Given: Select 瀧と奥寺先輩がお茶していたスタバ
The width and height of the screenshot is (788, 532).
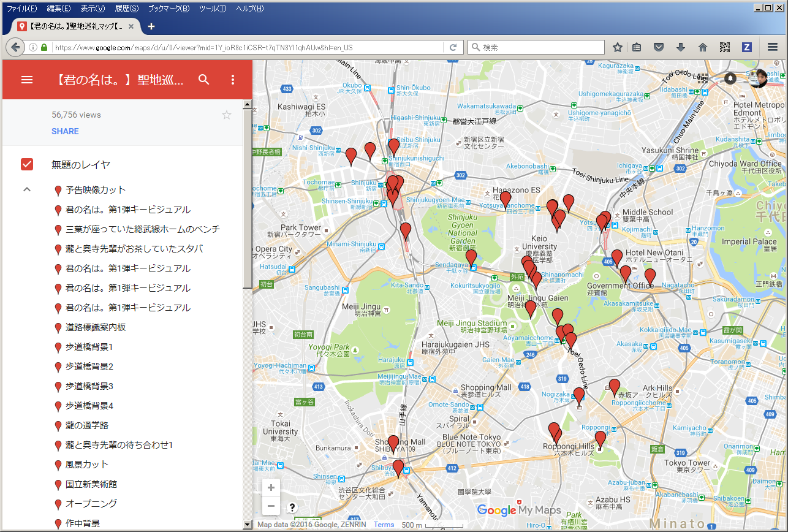Looking at the screenshot, I should tap(134, 249).
